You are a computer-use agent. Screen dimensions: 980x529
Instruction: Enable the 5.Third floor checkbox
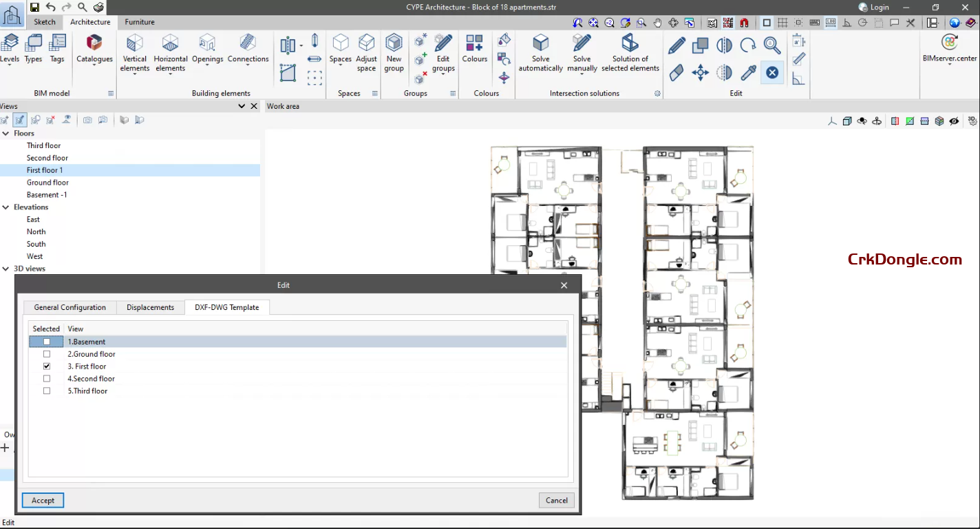46,390
